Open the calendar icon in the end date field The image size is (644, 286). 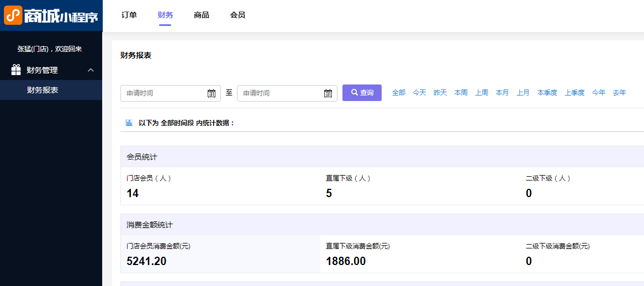(328, 93)
